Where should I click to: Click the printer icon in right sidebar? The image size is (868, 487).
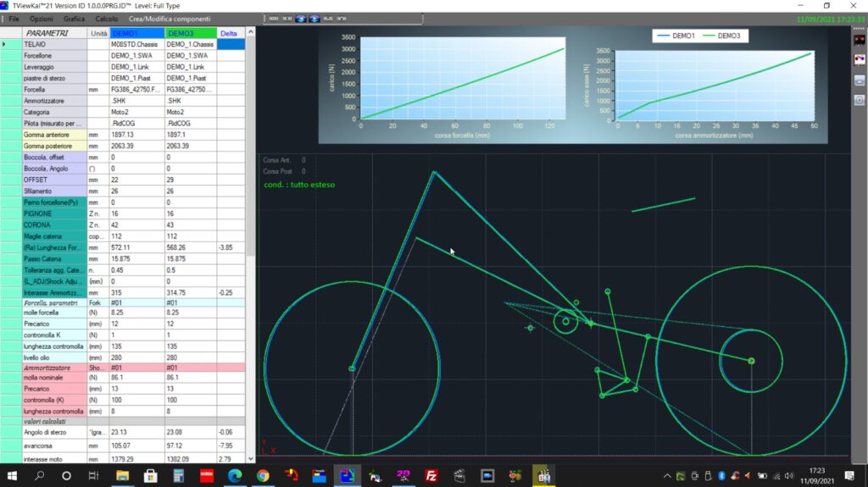859,80
